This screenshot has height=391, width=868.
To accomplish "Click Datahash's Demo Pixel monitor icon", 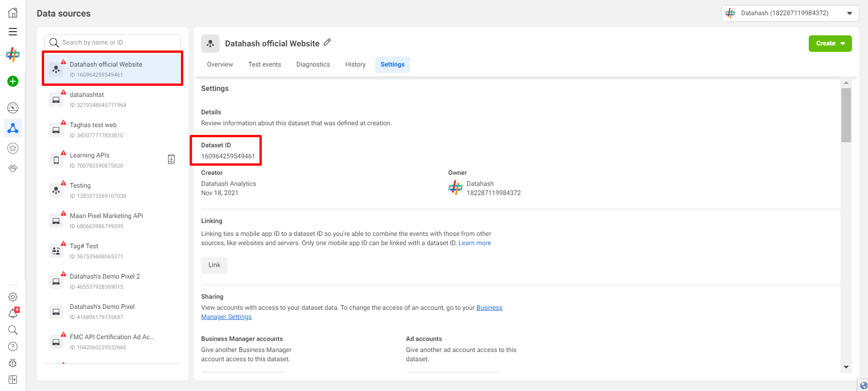I will tap(56, 312).
